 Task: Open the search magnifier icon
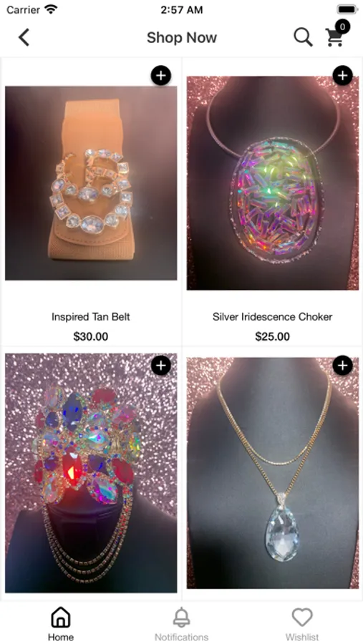click(303, 37)
